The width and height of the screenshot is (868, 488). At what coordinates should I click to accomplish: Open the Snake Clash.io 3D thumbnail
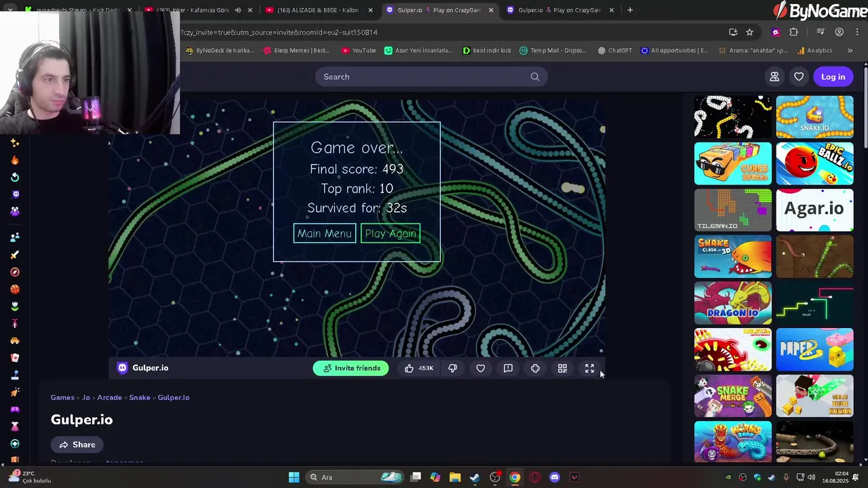tap(733, 256)
